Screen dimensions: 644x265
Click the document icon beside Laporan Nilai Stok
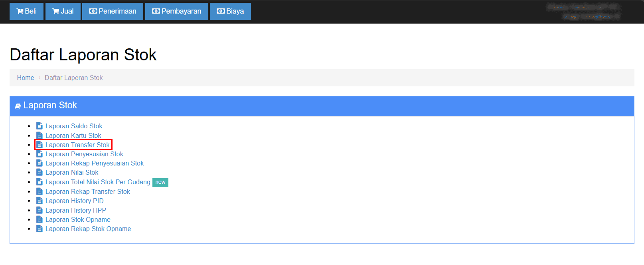point(40,172)
